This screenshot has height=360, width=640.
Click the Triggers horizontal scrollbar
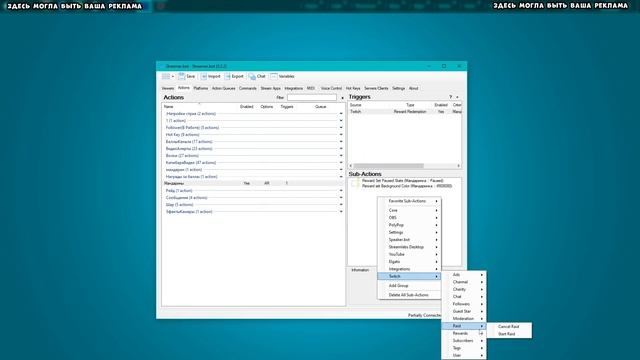pyautogui.click(x=404, y=166)
